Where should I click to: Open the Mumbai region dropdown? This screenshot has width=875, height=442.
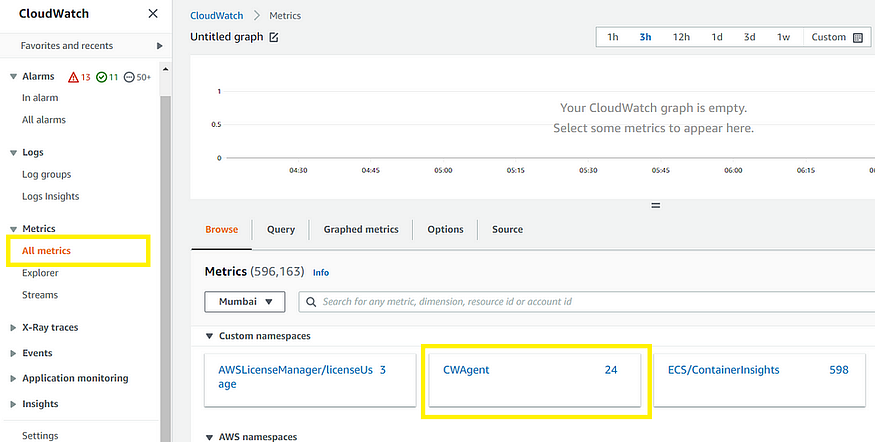click(x=245, y=302)
